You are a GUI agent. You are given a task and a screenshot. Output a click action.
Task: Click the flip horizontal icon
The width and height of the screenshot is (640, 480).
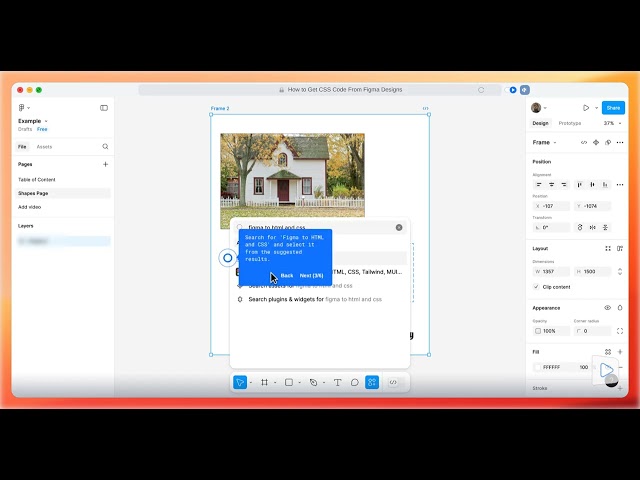(x=592, y=227)
